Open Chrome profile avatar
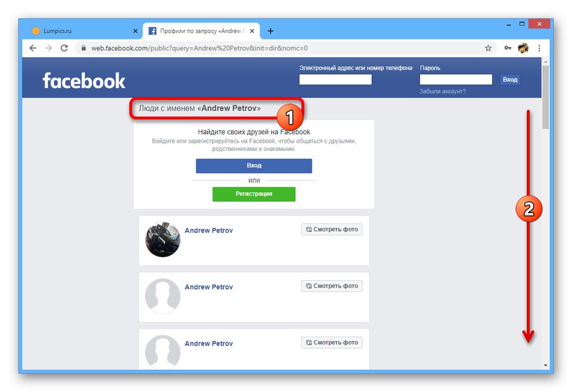Viewport: 572px width, 392px height. coord(523,48)
